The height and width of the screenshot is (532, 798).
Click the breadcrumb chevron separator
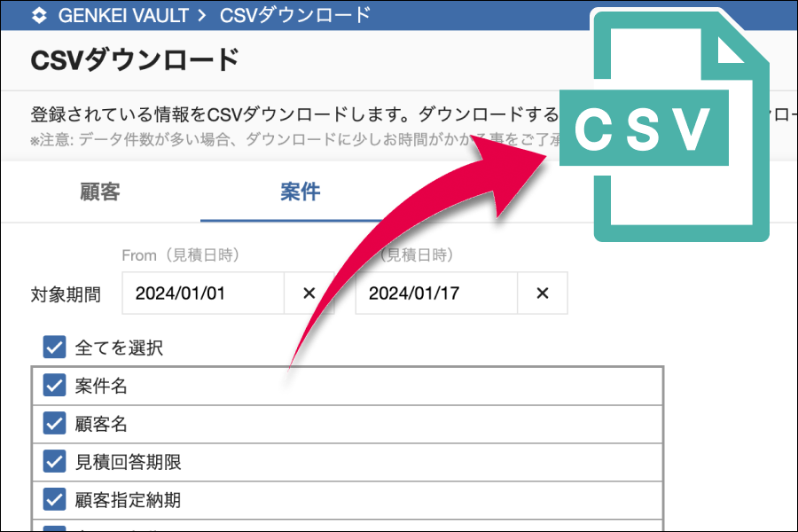pyautogui.click(x=202, y=15)
